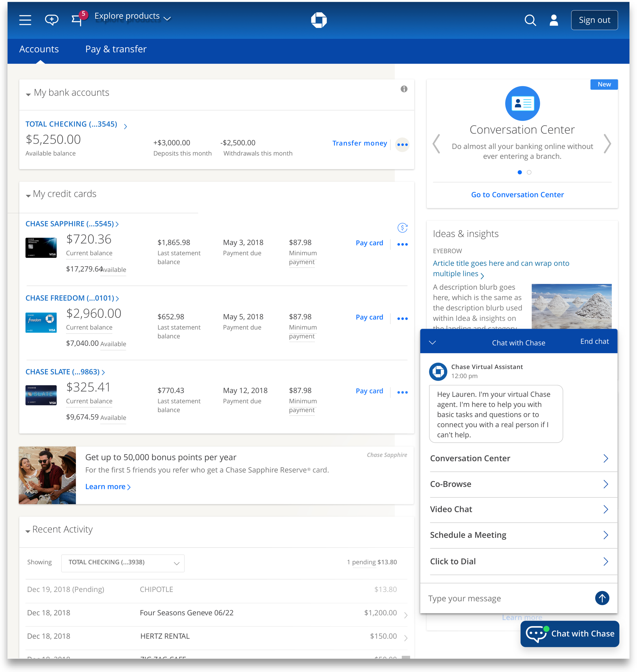Collapse the My credit cards section

(28, 195)
